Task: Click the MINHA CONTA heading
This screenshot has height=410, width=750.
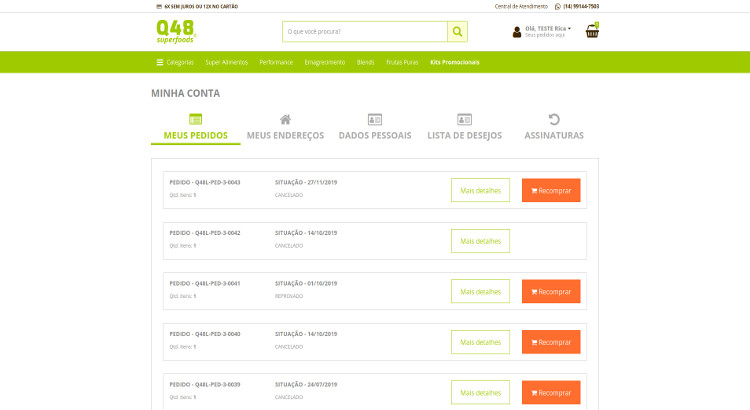Action: click(x=186, y=93)
